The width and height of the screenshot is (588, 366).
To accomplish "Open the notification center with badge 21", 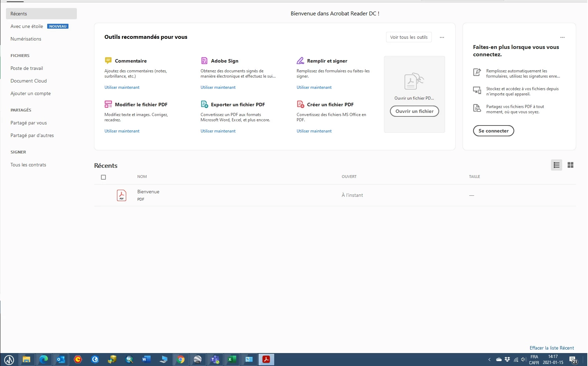I will [x=573, y=360].
